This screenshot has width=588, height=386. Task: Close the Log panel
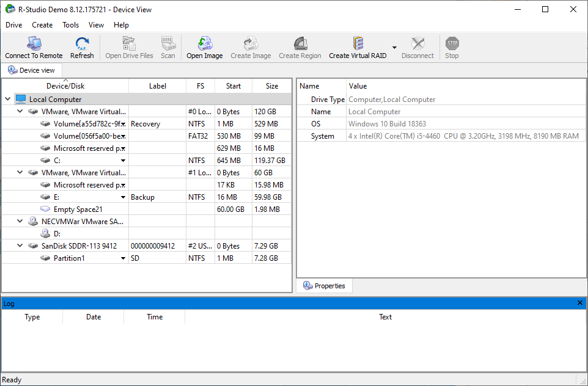[x=580, y=303]
